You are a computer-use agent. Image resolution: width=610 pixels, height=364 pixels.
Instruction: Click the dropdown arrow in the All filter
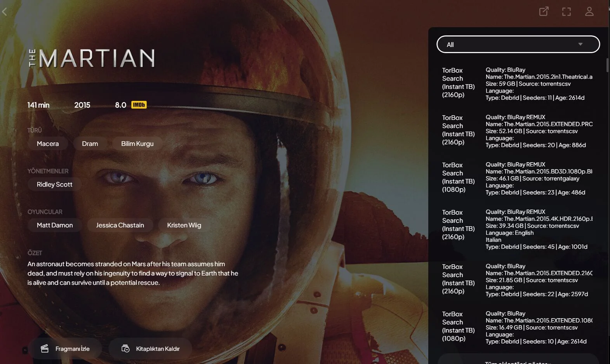(580, 44)
